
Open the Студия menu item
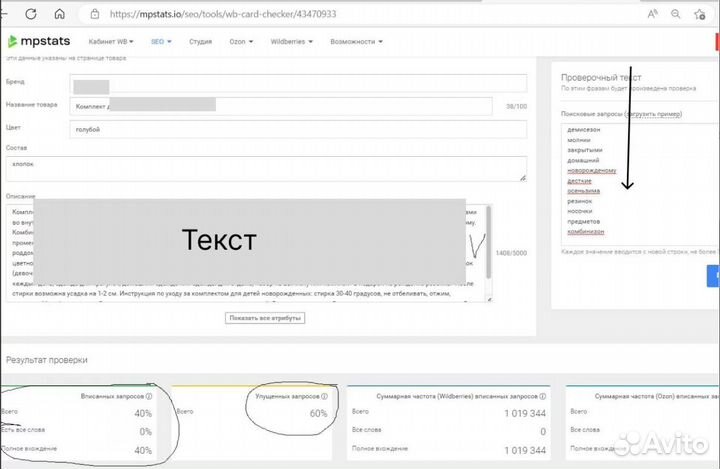point(200,42)
